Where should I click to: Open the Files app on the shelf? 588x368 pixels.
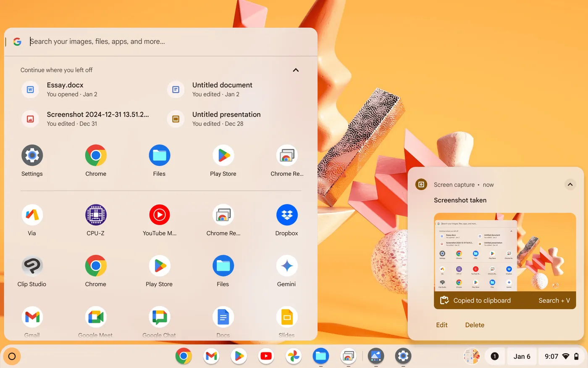(321, 356)
